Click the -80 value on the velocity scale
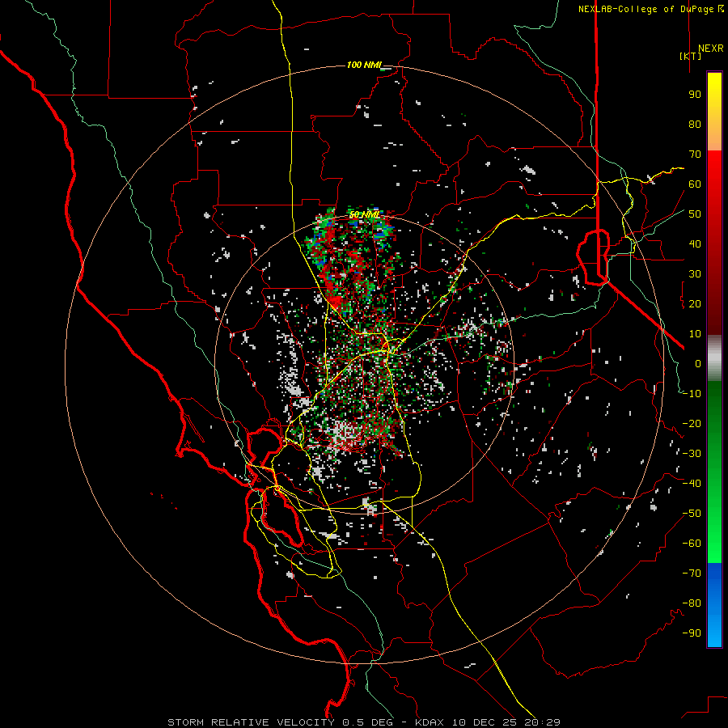This screenshot has width=728, height=728. click(x=692, y=603)
